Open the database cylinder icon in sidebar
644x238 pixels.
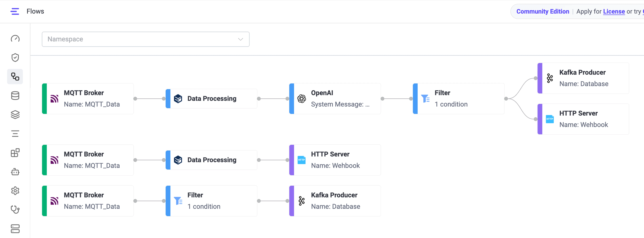[x=15, y=95]
